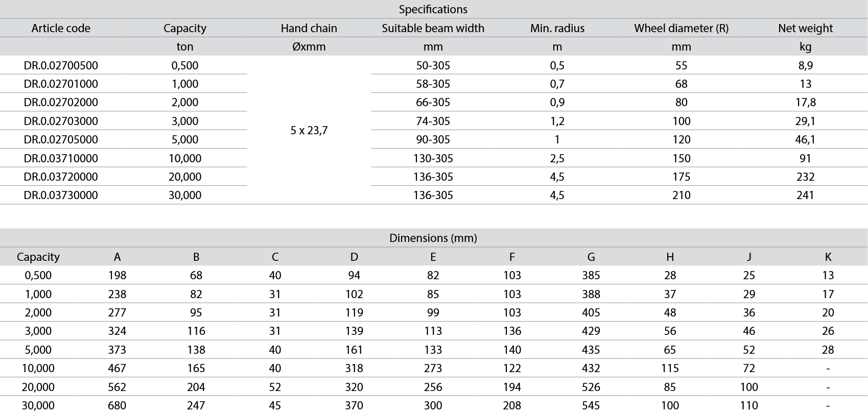Select article code DR.0.02700500

(61, 65)
